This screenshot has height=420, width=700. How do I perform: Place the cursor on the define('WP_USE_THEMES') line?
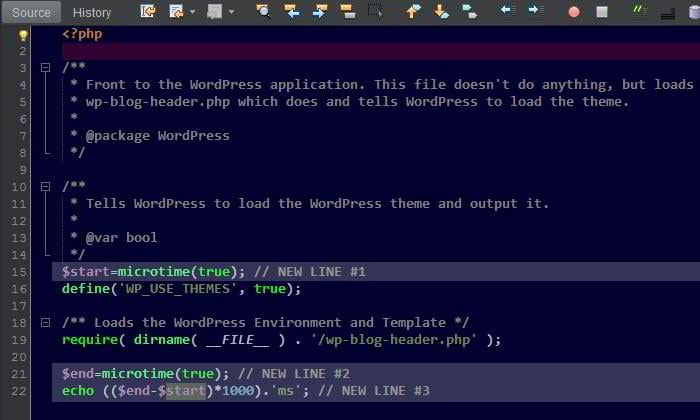[180, 289]
